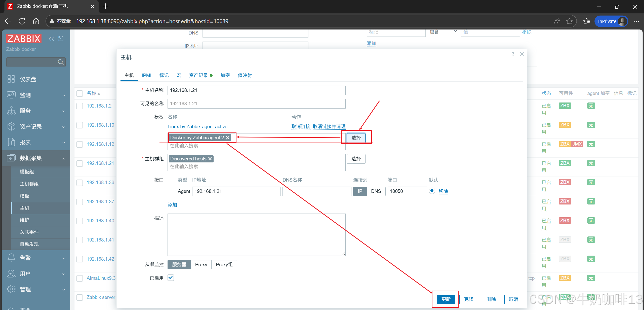Open the 仪表盘 dashboard icon
This screenshot has height=310, width=644.
pos(11,79)
